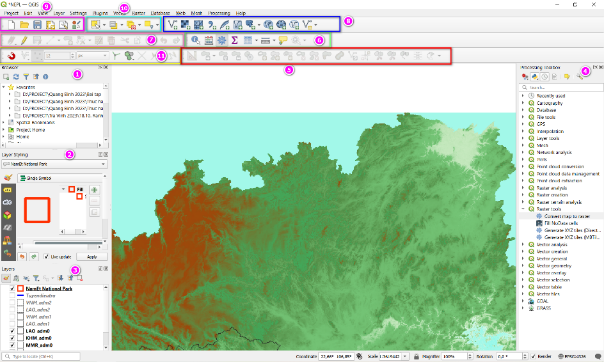Refresh the Browser panel with blue arrows icon
The image size is (604, 362).
tap(16, 77)
